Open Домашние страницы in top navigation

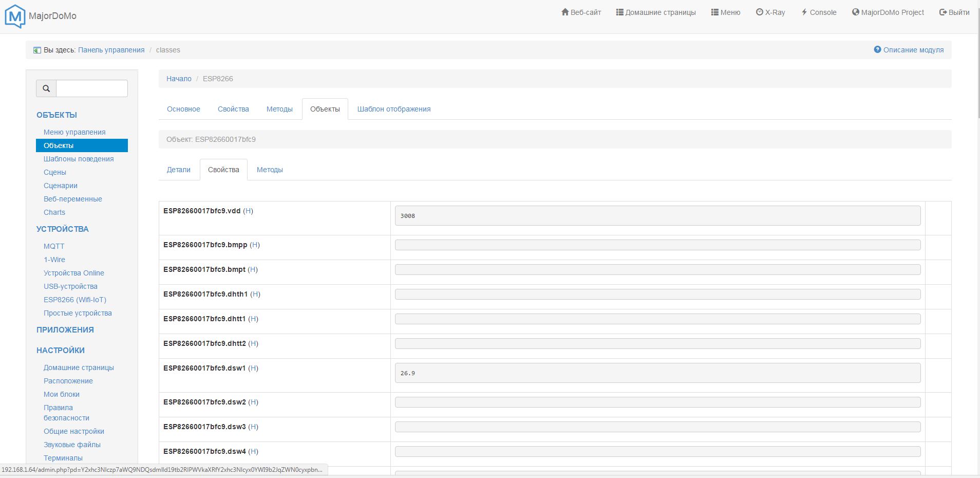656,12
